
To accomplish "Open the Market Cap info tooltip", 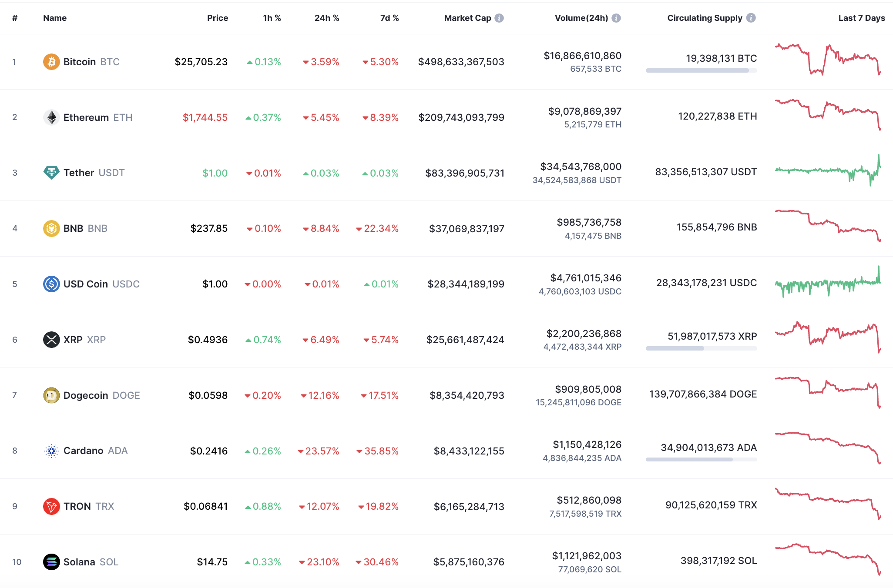I will 500,18.
